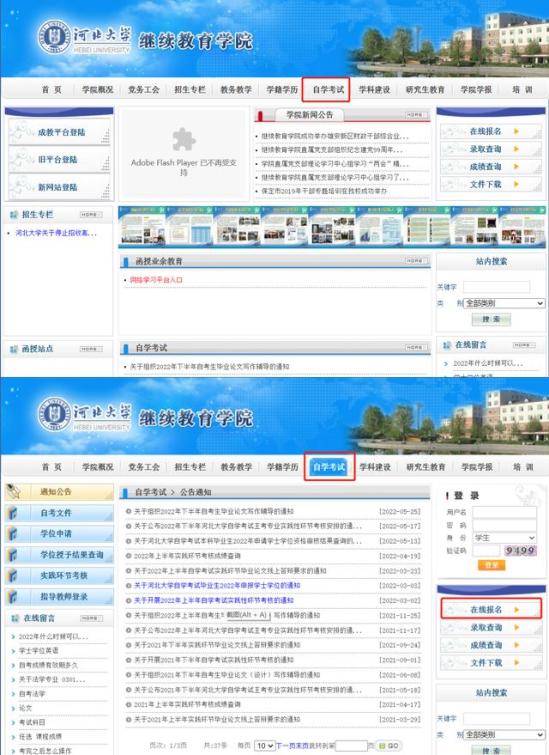This screenshot has height=755, width=549.
Task: Open the 自考文件 sidebar item
Action: [59, 513]
